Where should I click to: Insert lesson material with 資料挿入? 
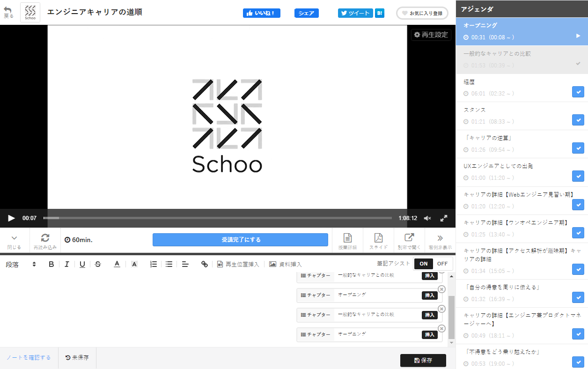pos(286,264)
